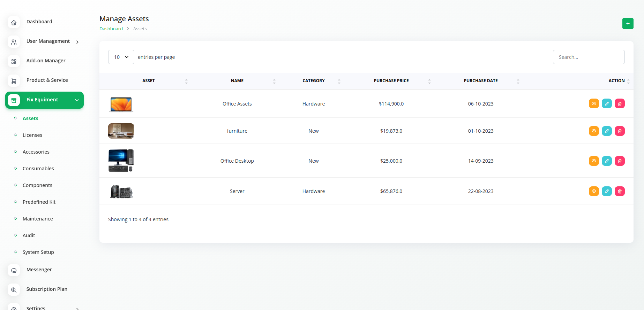This screenshot has width=644, height=310.
Task: Edit the Office Desktop asset
Action: (x=607, y=161)
